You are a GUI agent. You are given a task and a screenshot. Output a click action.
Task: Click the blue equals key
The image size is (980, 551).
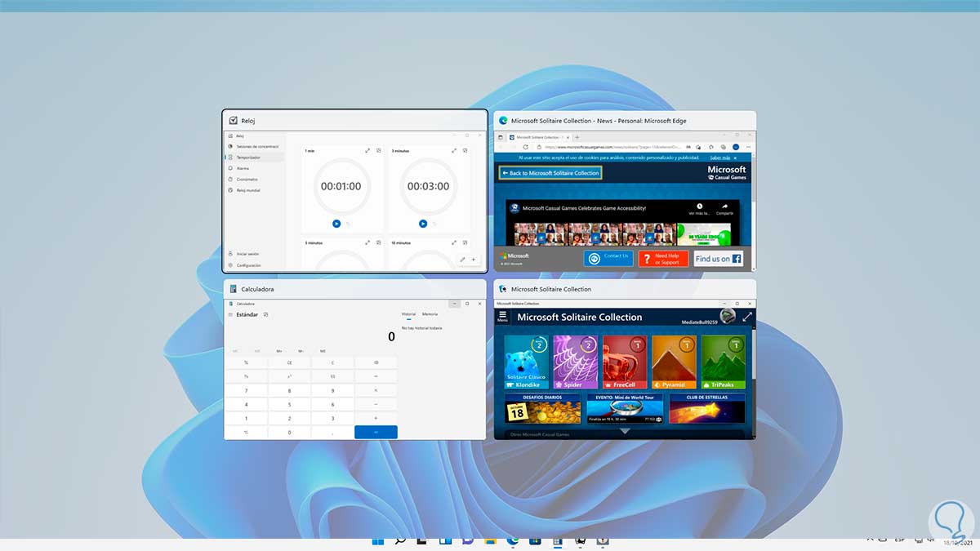tap(376, 432)
